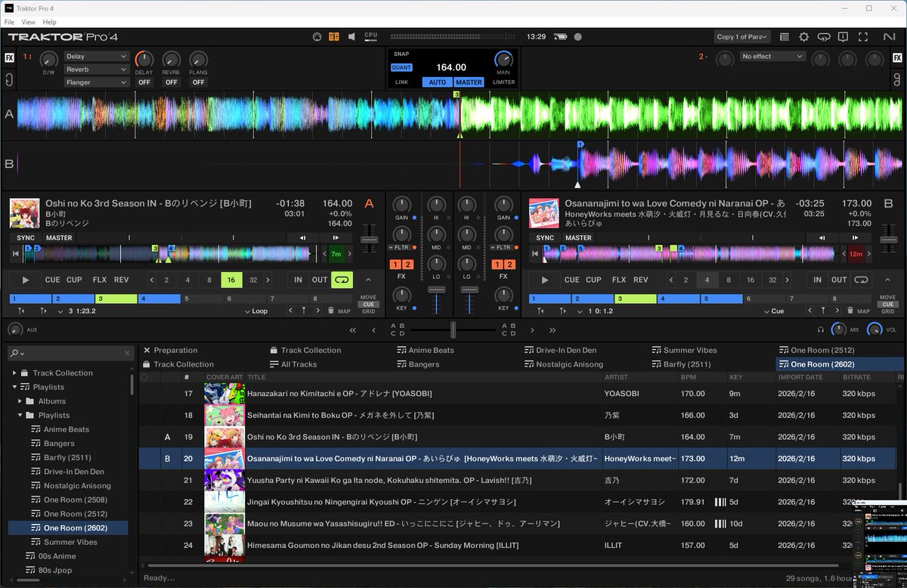The image size is (907, 588).
Task: Start the audio recorder with the record dot
Action: coord(578,36)
